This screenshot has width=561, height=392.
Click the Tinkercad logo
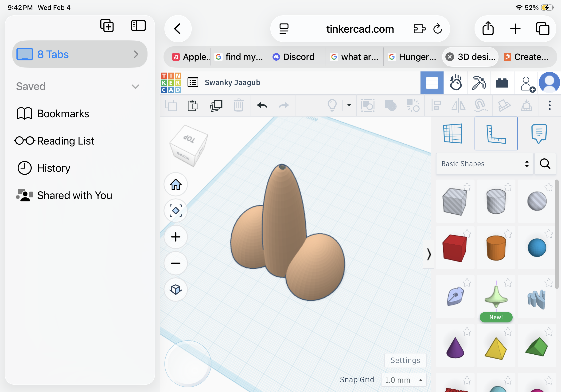[x=171, y=82]
